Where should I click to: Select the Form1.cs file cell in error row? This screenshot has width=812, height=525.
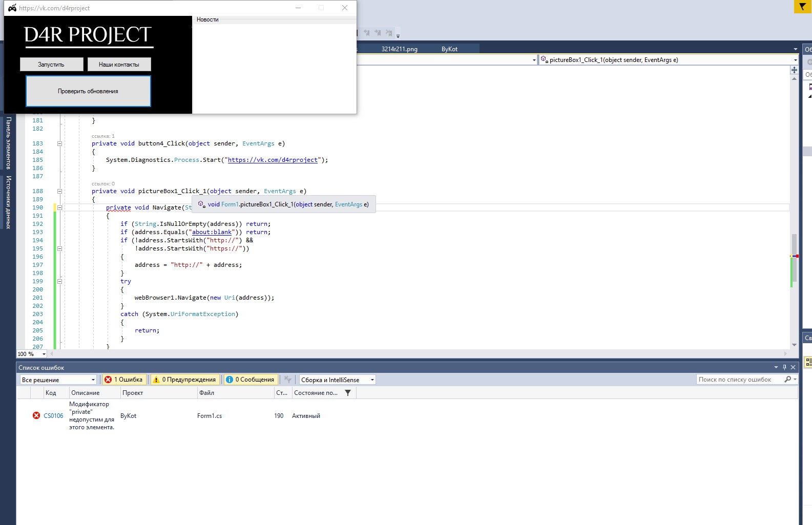click(x=210, y=416)
